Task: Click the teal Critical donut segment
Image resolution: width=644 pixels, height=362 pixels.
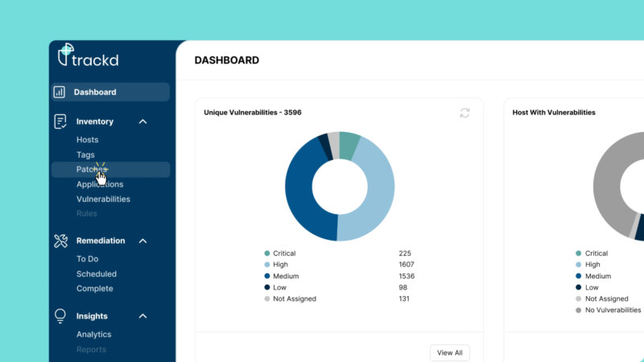Action: pos(349,145)
